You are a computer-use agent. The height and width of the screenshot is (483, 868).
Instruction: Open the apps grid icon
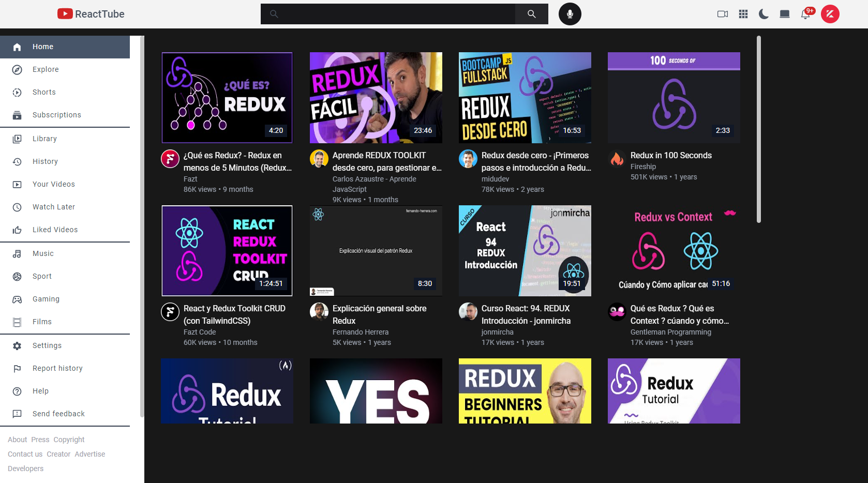point(743,14)
